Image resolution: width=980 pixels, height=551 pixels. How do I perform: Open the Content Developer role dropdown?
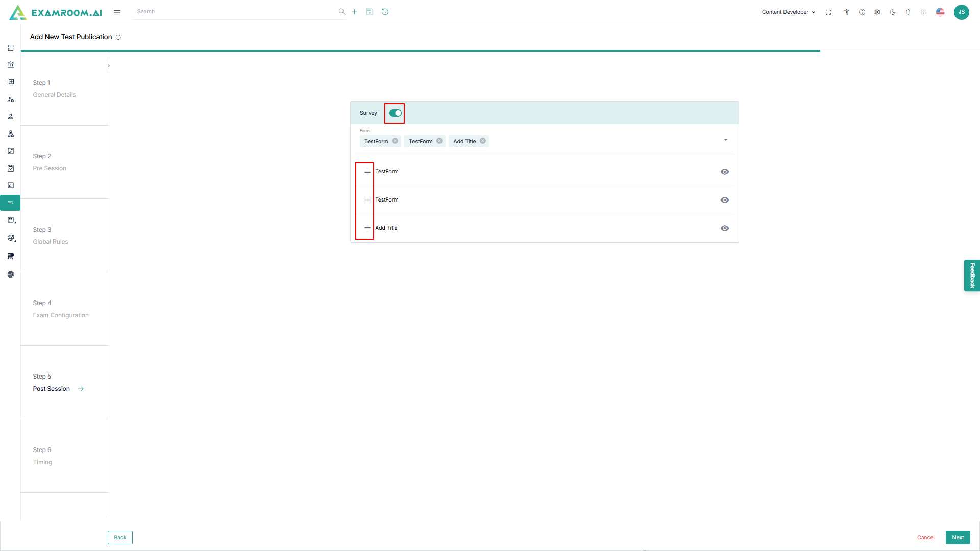pos(788,12)
